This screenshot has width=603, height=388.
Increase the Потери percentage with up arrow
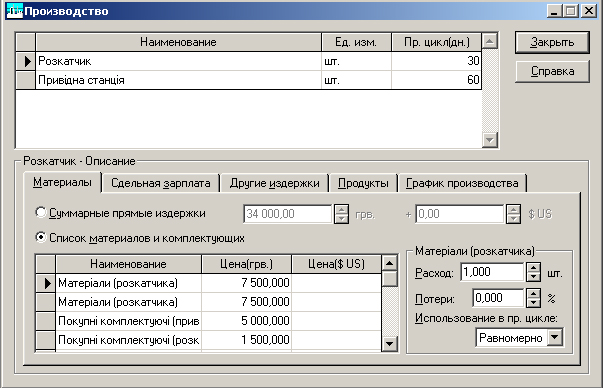click(x=533, y=293)
